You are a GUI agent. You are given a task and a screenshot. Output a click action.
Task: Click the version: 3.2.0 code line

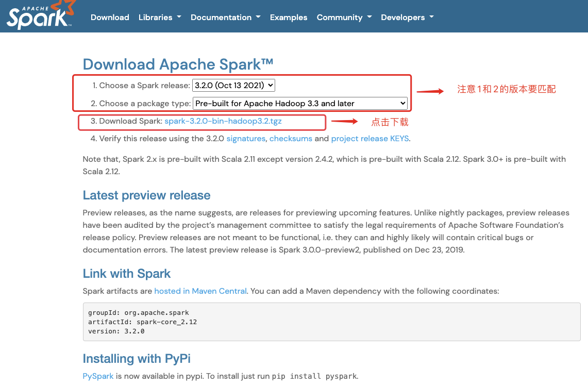116,331
